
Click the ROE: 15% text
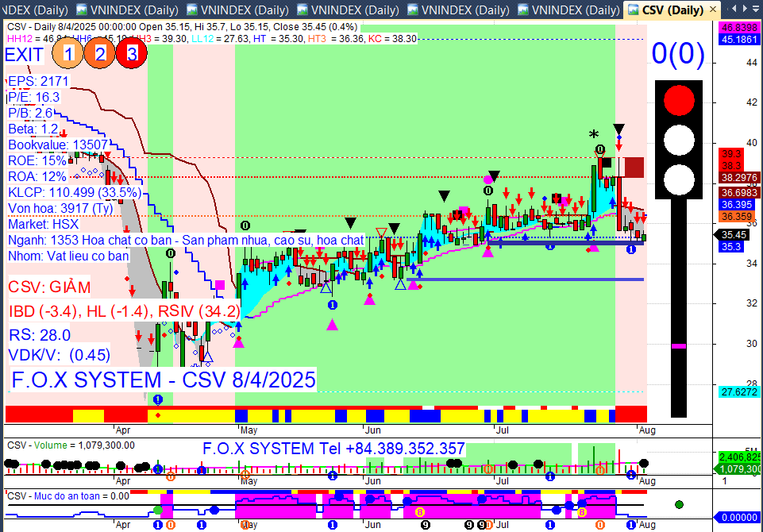click(37, 160)
